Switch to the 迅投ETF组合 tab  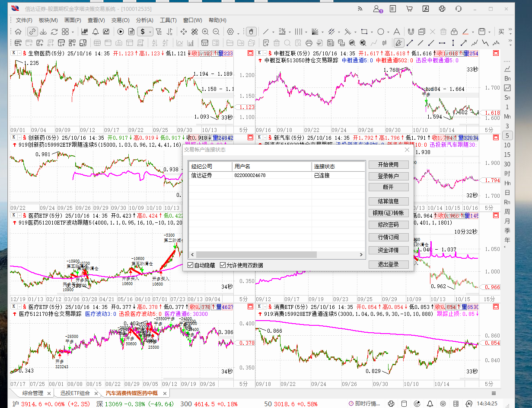[x=75, y=393]
